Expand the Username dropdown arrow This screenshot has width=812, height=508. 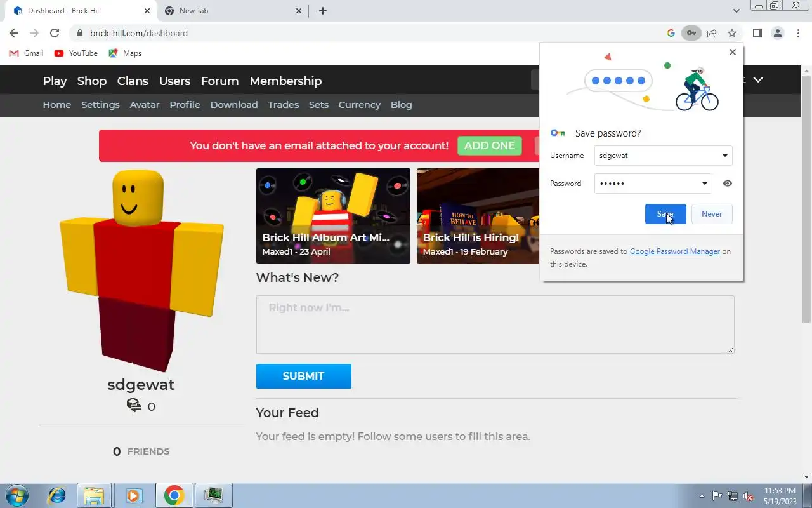pos(724,156)
